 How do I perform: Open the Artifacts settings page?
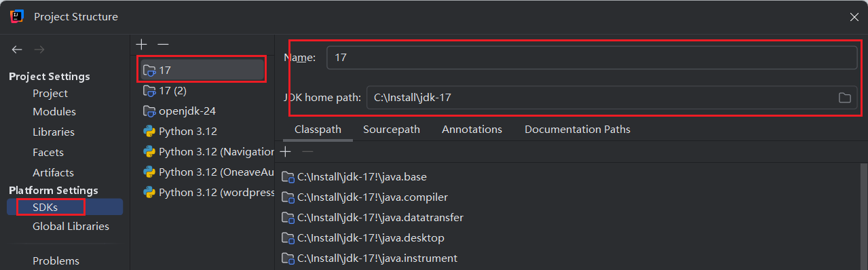tap(53, 172)
